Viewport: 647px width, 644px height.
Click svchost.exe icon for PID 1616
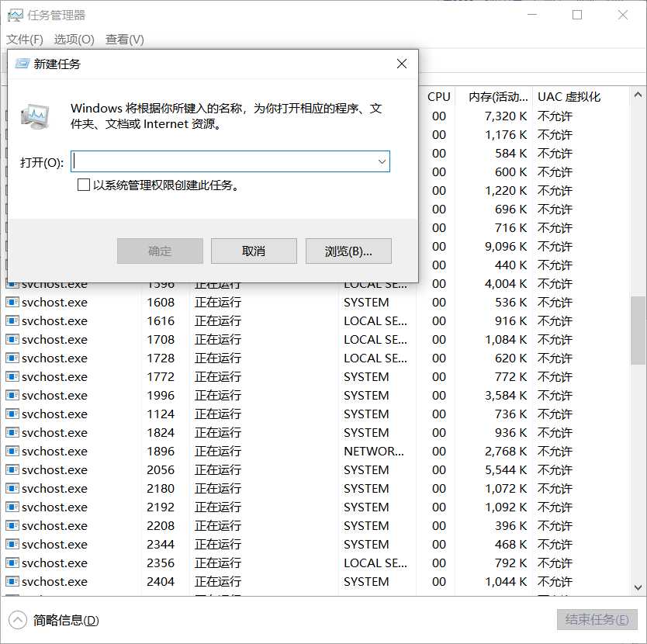[12, 320]
